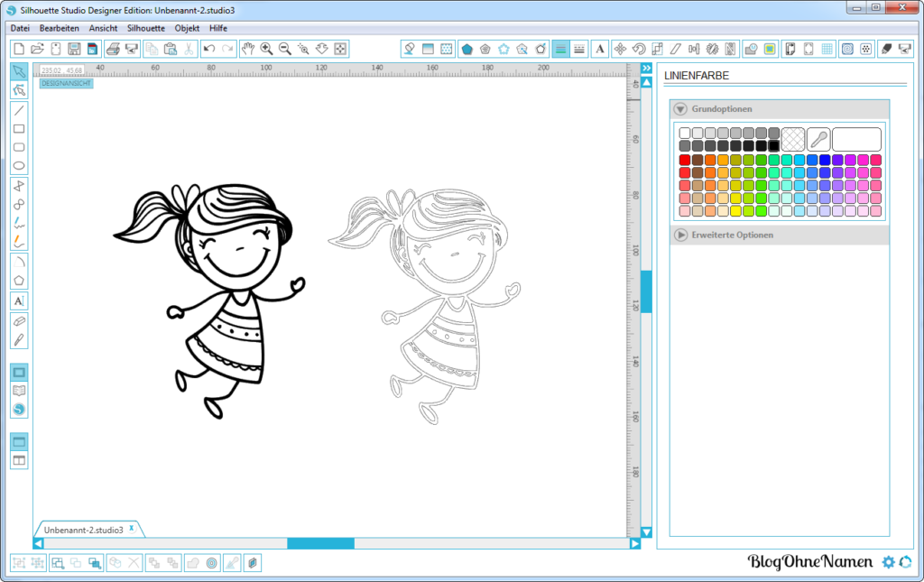Screen dimensions: 924x582
Task: Open the Bearbeiten menu
Action: point(59,28)
